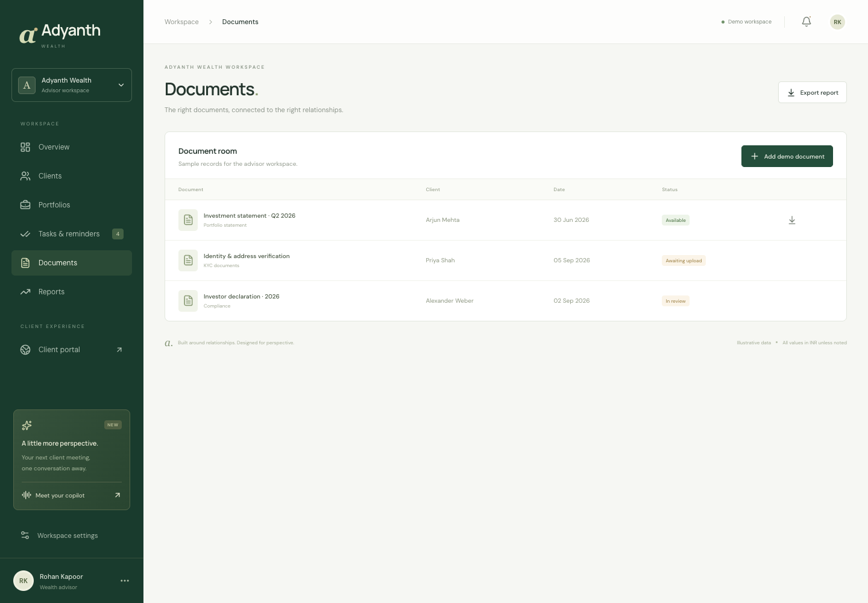Click the Meet your copilot arrow icon
The width and height of the screenshot is (868, 603).
[x=118, y=495]
